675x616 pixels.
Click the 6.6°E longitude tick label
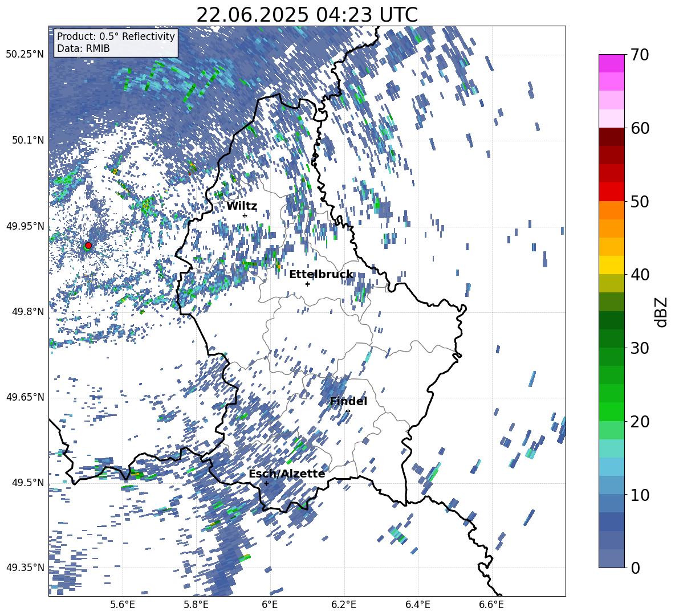click(x=491, y=605)
